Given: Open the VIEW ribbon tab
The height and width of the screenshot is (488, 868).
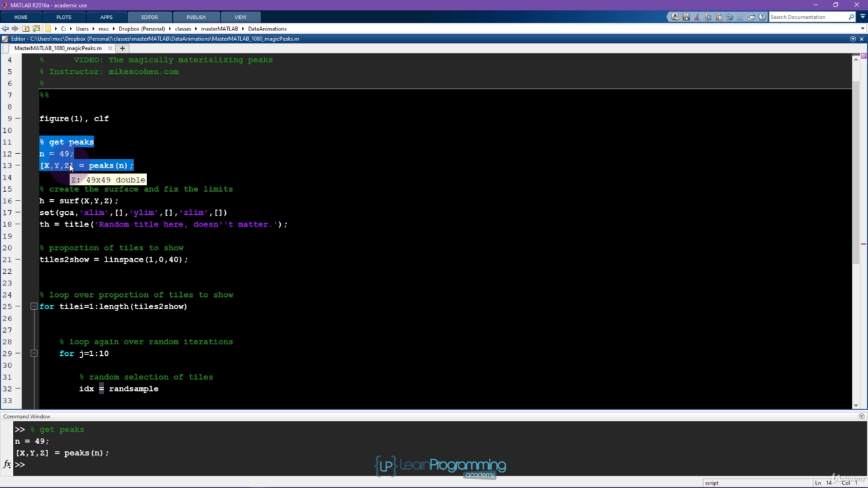Looking at the screenshot, I should pos(240,17).
